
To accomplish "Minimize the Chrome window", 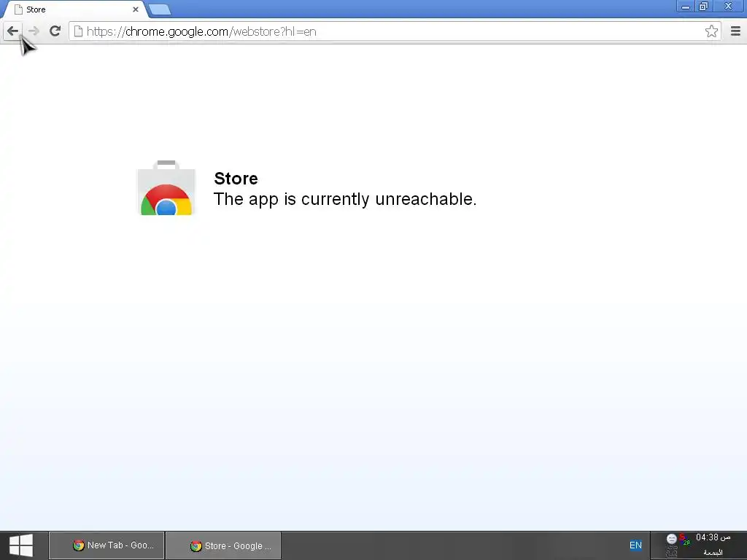I will 686,6.
